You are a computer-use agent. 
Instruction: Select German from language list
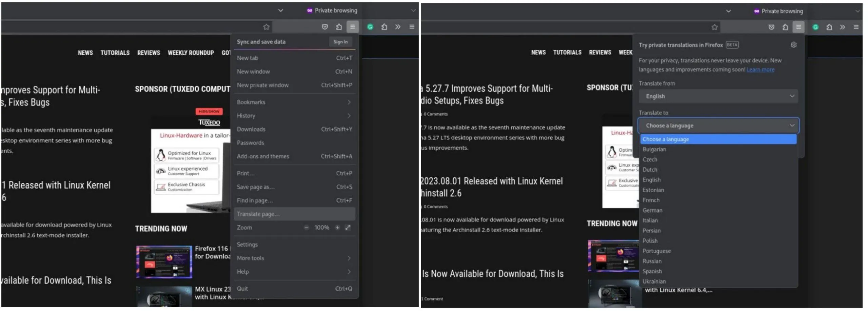(718, 210)
